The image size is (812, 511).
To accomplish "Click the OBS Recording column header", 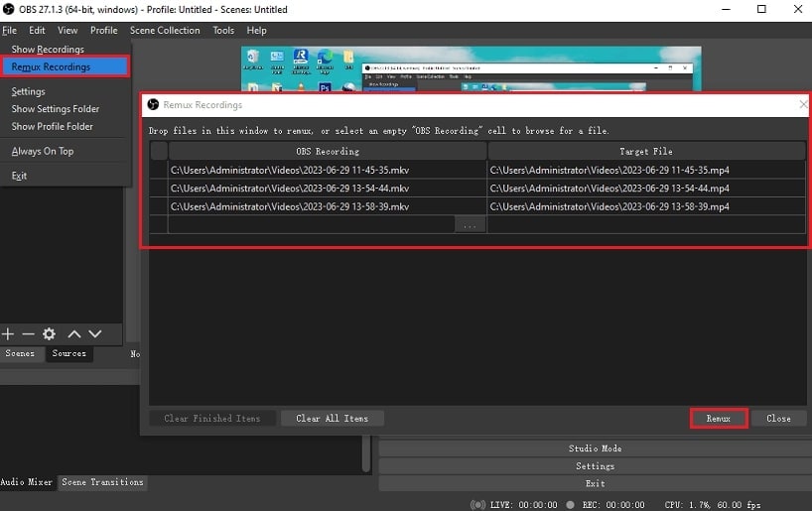I will (328, 151).
